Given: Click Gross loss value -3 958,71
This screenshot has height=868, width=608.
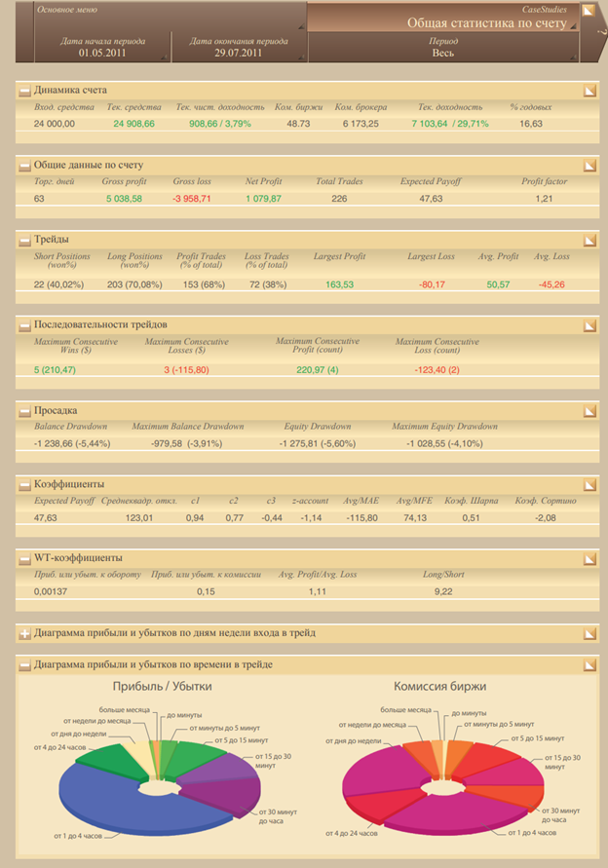Looking at the screenshot, I should point(192,198).
